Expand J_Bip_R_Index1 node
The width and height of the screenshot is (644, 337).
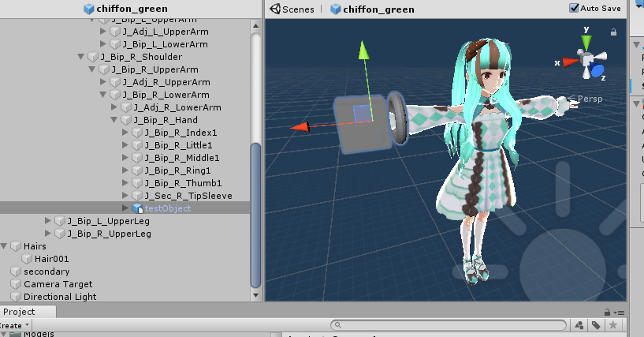pos(125,133)
